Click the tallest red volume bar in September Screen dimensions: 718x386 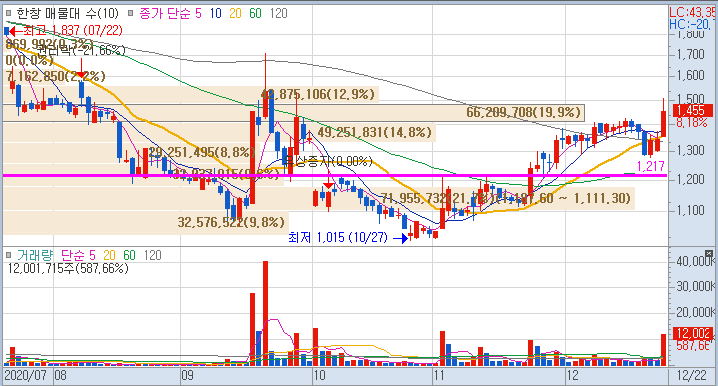point(265,313)
